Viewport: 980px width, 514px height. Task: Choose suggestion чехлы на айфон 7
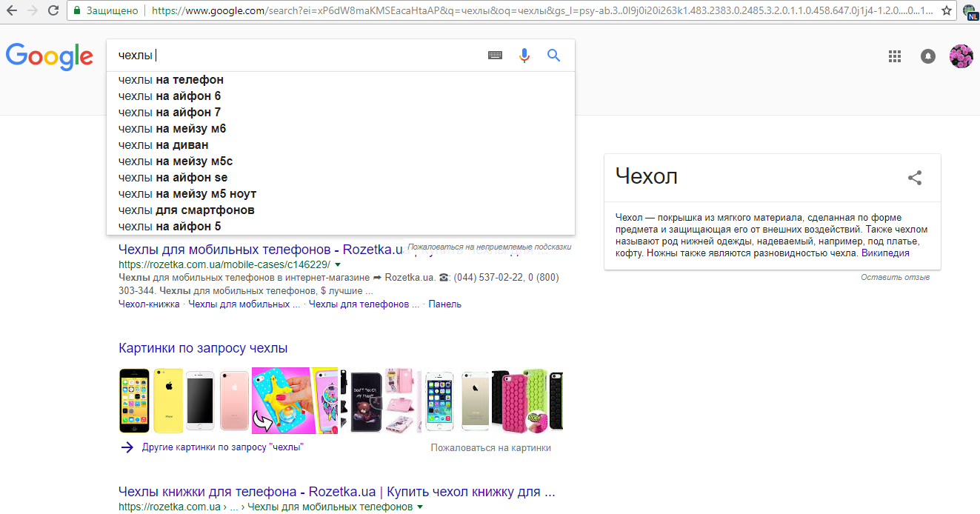click(x=341, y=113)
